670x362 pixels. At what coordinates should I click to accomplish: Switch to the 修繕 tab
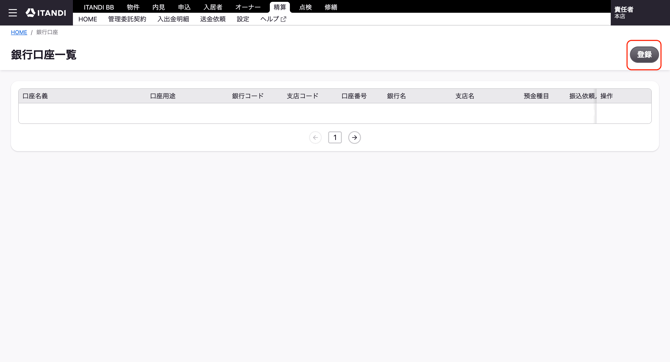point(331,7)
